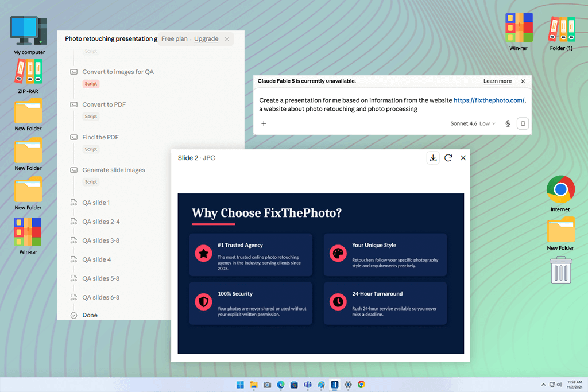Open QA slide 1 image
This screenshot has width=588, height=392.
[96, 203]
